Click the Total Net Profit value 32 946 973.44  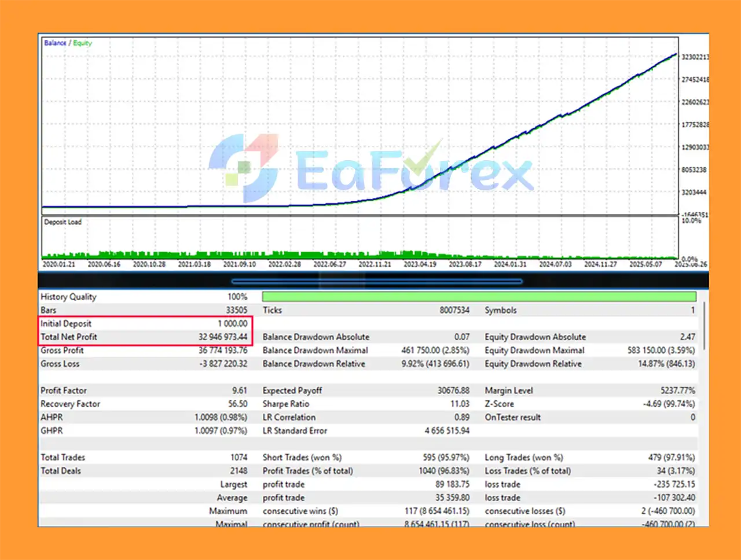223,337
